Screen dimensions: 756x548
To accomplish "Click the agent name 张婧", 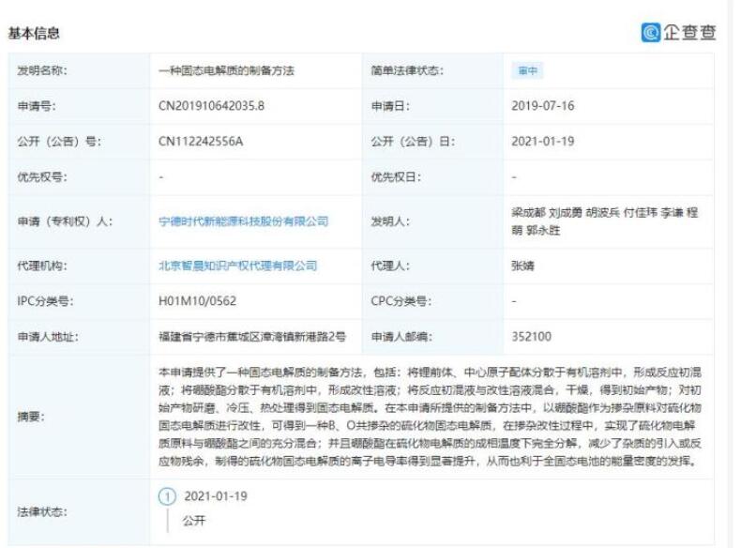I will (522, 266).
